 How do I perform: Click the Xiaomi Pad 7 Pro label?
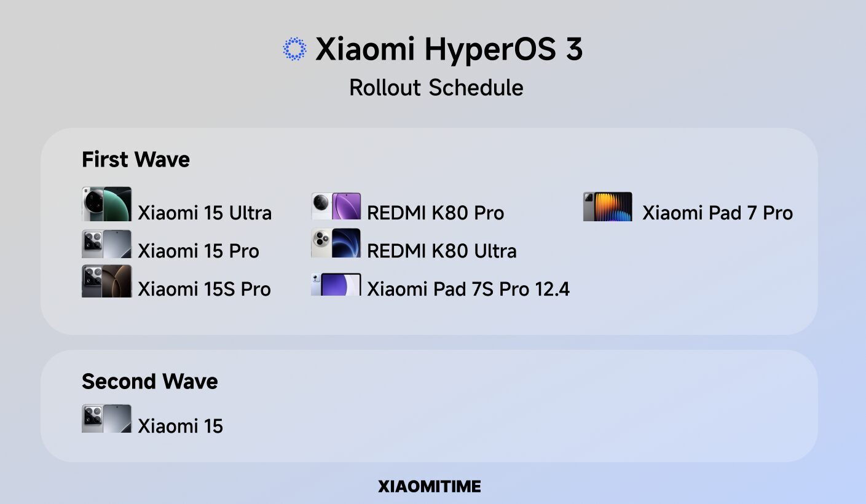coord(717,213)
